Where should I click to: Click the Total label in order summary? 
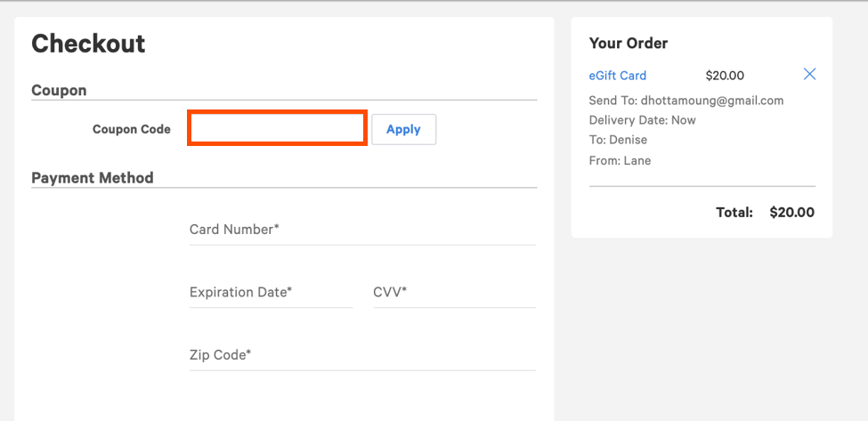[734, 213]
